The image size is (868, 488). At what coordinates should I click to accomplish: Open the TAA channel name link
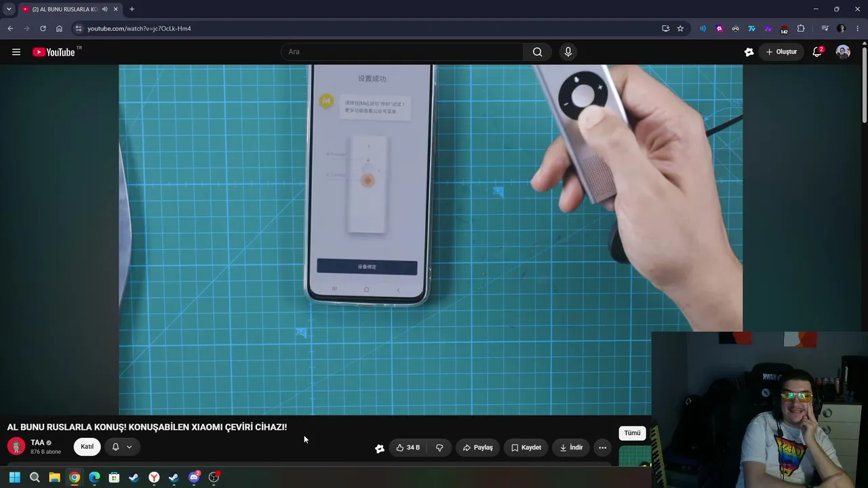click(37, 443)
